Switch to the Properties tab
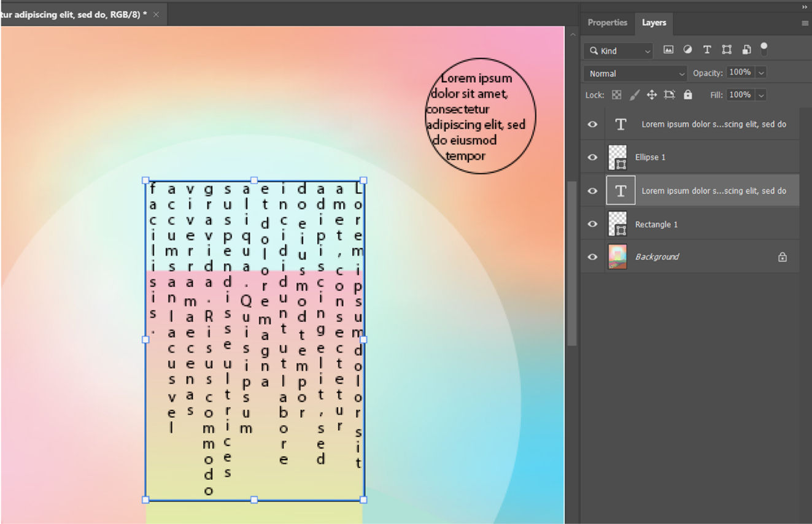This screenshot has width=812, height=524. (x=607, y=22)
